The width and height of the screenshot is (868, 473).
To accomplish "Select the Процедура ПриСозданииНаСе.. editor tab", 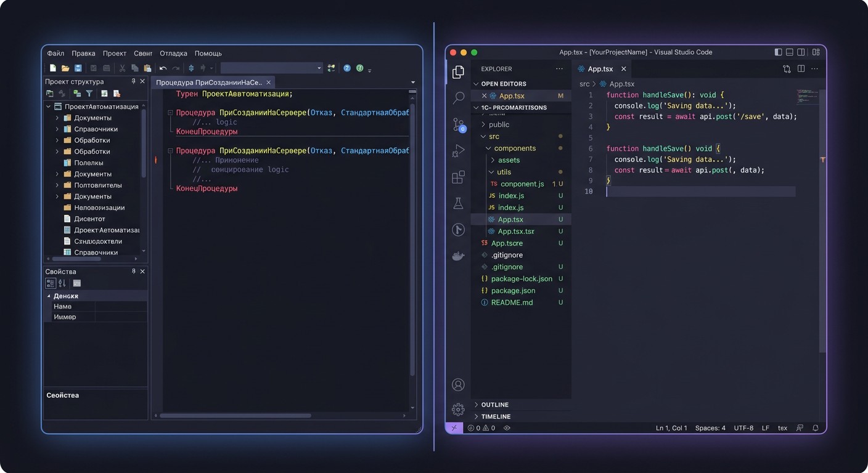I will coord(213,82).
